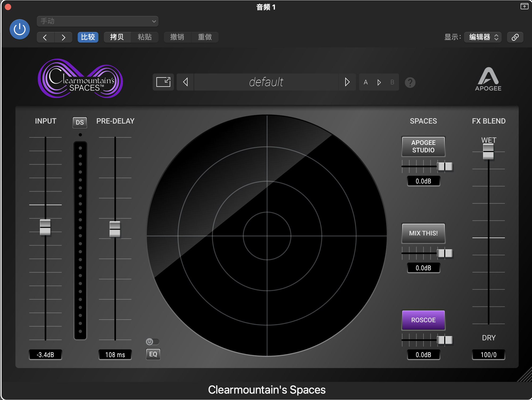
Task: Select the ROSCOE space
Action: tap(423, 320)
